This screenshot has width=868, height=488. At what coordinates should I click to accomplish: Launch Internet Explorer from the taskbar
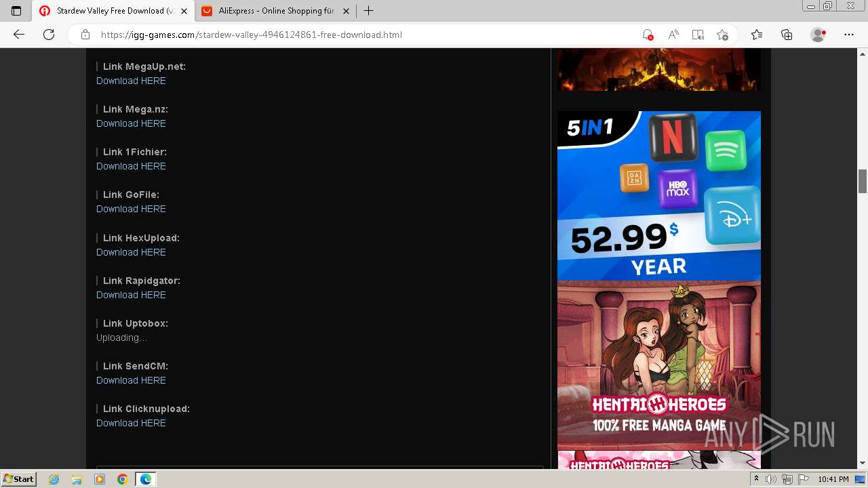click(54, 479)
